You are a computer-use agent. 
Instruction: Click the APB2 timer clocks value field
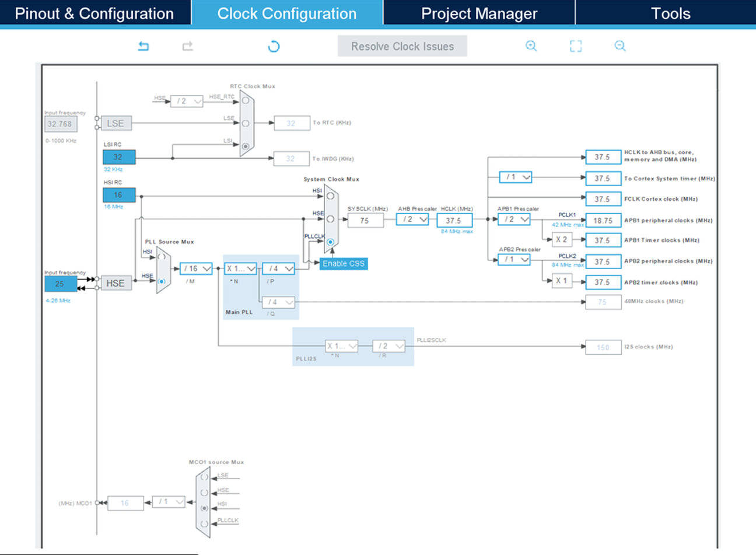click(x=603, y=282)
